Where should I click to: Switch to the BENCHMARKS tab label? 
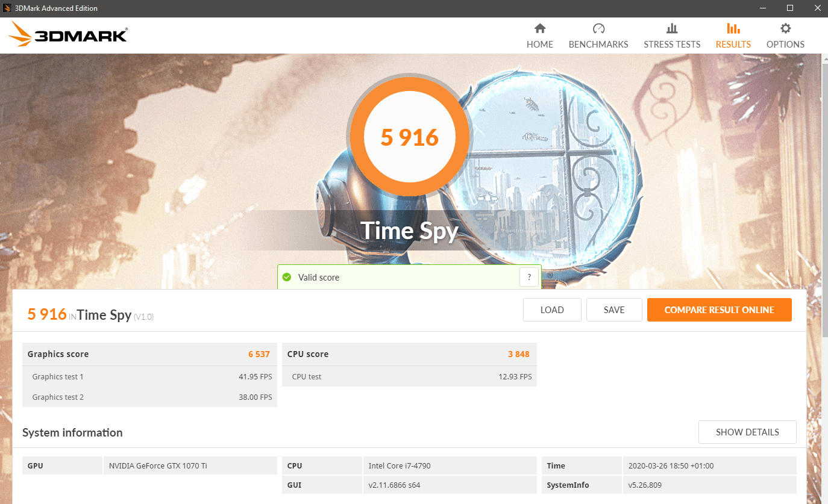[598, 45]
